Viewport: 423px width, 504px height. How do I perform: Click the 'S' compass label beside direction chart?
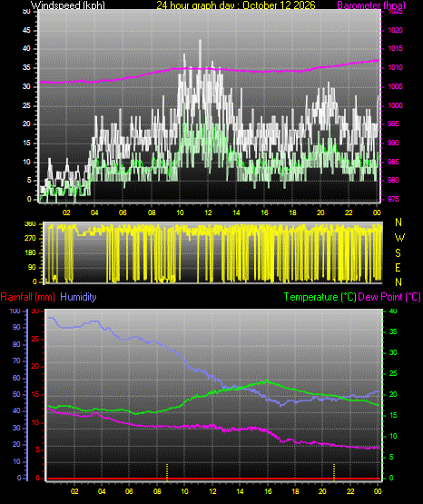[398, 253]
